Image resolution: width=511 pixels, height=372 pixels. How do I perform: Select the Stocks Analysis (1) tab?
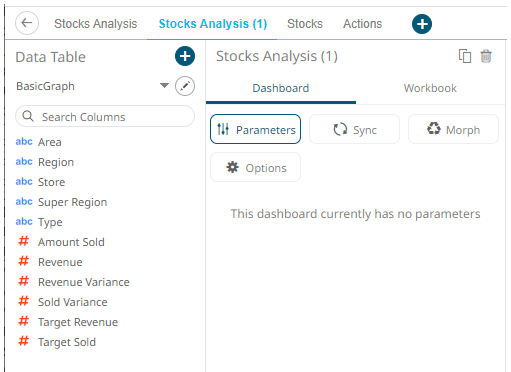pyautogui.click(x=213, y=24)
